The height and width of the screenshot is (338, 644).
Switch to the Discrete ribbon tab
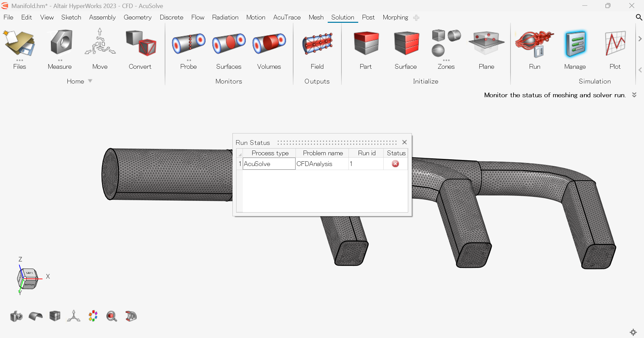click(x=171, y=17)
